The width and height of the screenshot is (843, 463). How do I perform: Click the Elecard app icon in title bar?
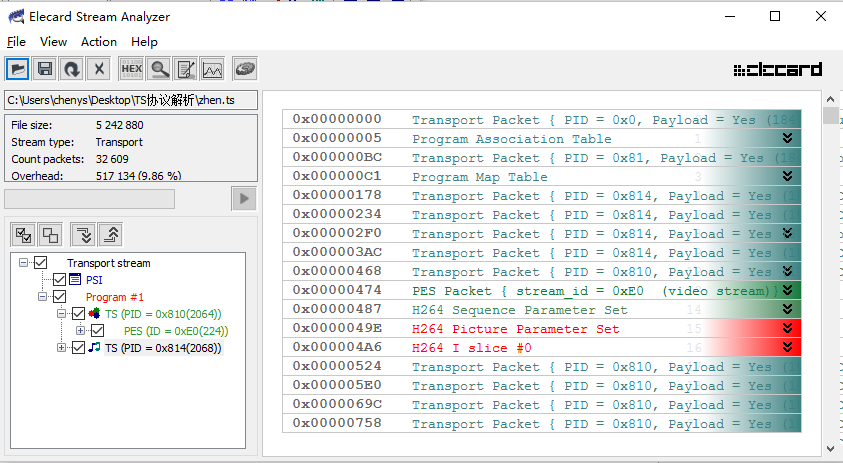pos(16,17)
